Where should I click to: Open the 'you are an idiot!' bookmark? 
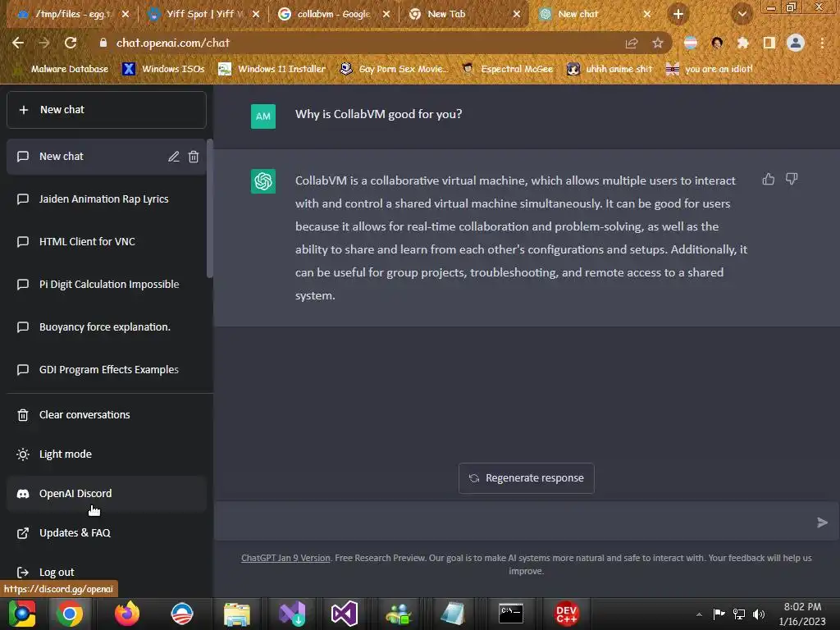click(709, 69)
